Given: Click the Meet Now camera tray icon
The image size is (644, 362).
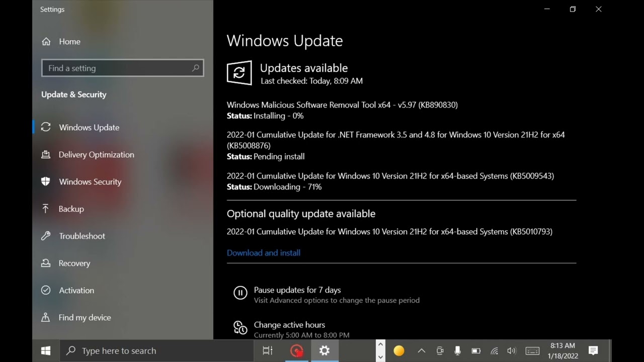Looking at the screenshot, I should 440,351.
